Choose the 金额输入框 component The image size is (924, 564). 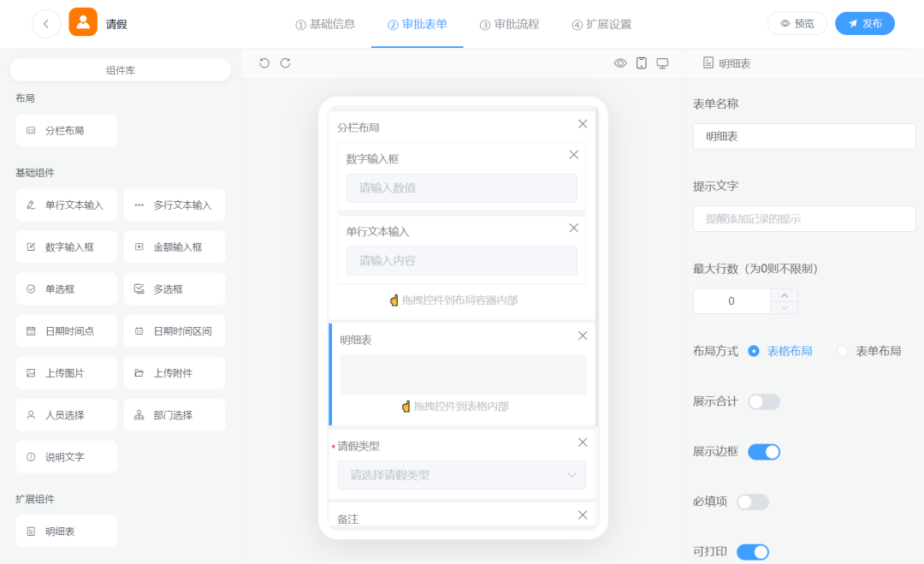click(x=175, y=247)
